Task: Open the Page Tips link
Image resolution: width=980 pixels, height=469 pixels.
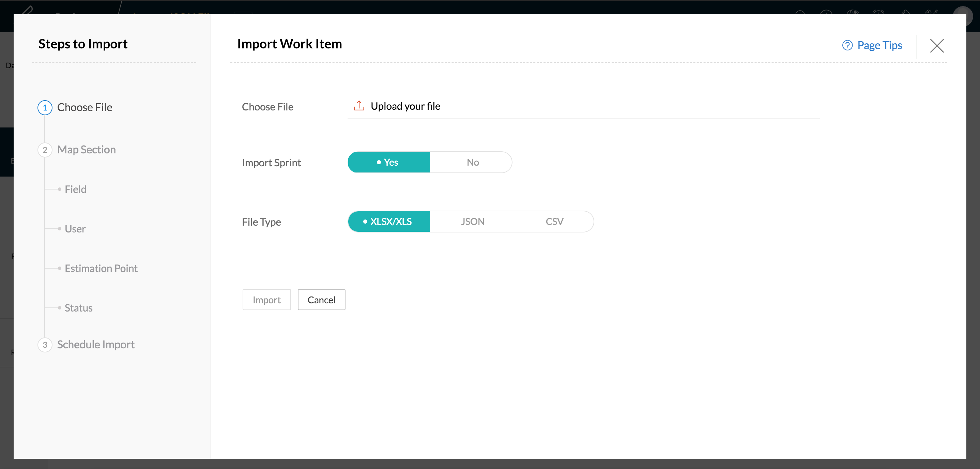Action: (x=879, y=45)
